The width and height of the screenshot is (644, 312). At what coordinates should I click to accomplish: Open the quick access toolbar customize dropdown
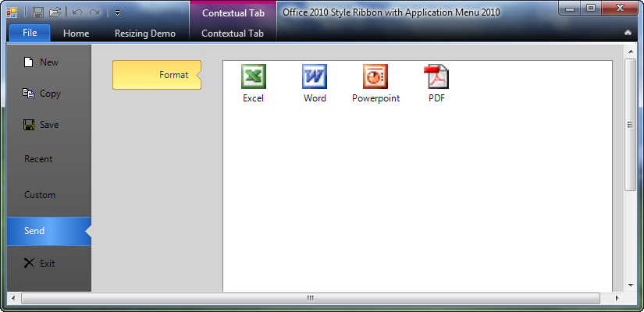click(117, 12)
